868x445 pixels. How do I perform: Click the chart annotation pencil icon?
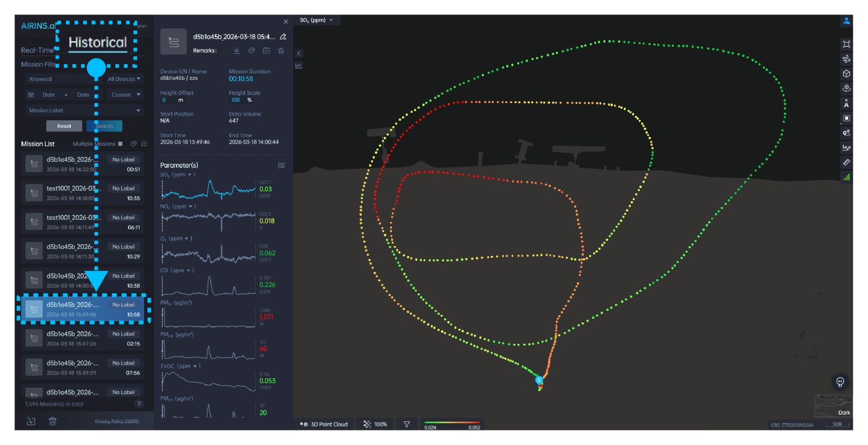click(847, 148)
